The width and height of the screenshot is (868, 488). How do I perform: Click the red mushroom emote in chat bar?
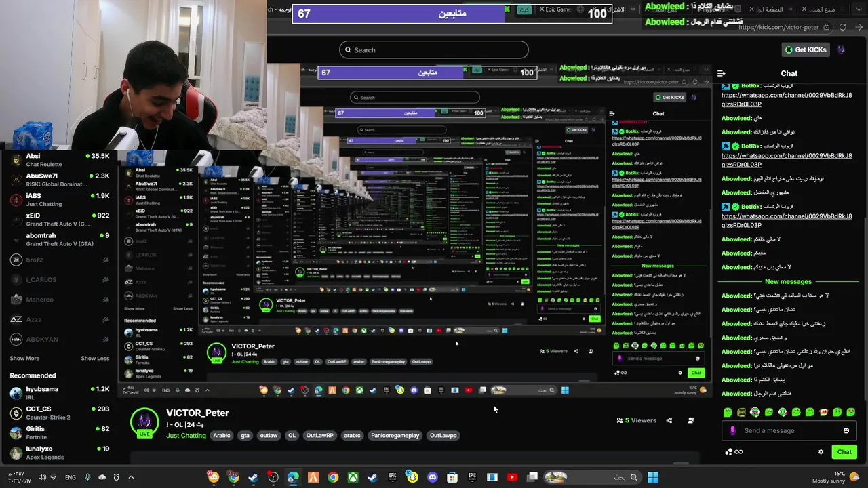[x=823, y=412]
